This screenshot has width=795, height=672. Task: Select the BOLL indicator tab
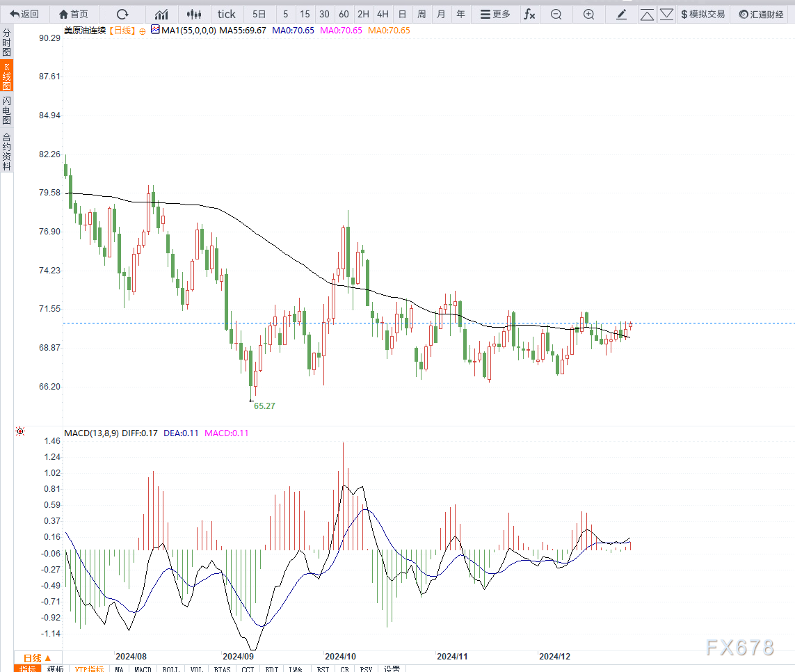click(170, 669)
